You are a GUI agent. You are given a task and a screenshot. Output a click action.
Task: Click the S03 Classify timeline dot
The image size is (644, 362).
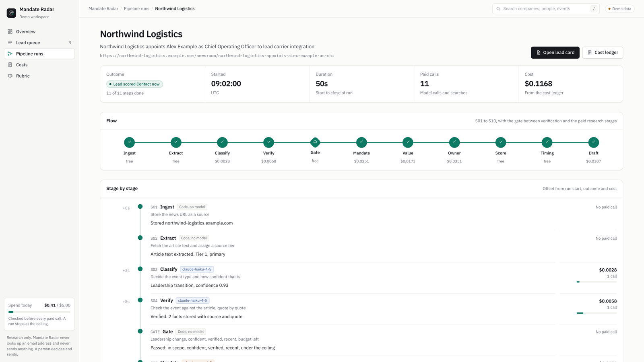(140, 269)
